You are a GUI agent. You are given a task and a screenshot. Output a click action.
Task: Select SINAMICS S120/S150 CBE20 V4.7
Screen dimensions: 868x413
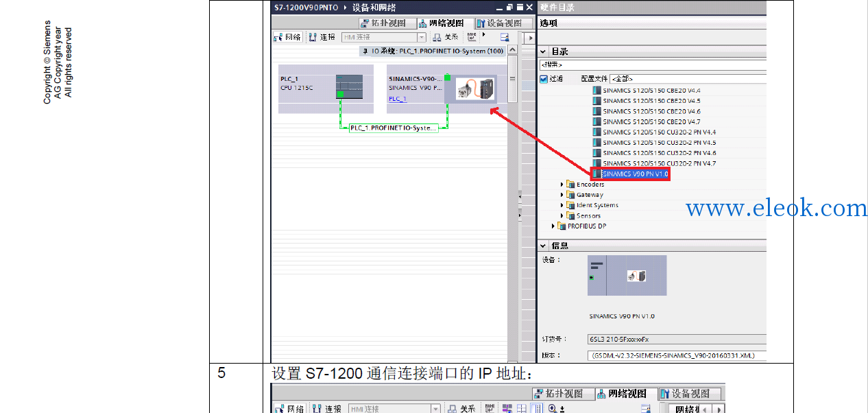(647, 121)
